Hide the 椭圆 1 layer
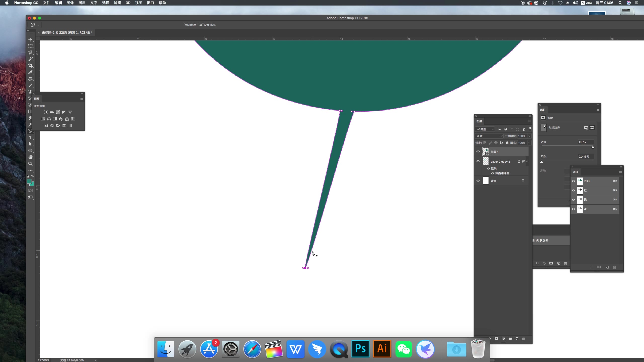 pyautogui.click(x=478, y=152)
